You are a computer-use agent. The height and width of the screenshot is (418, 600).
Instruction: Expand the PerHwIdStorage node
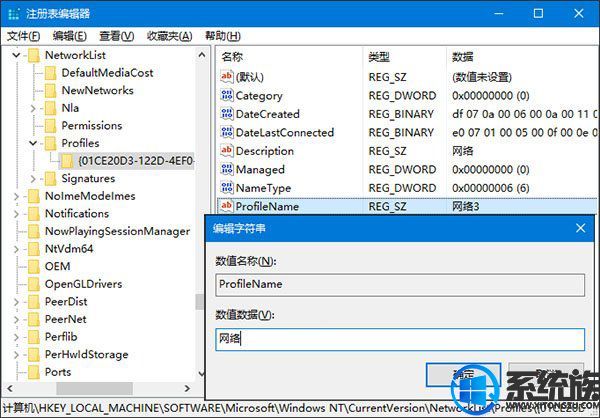pos(16,355)
